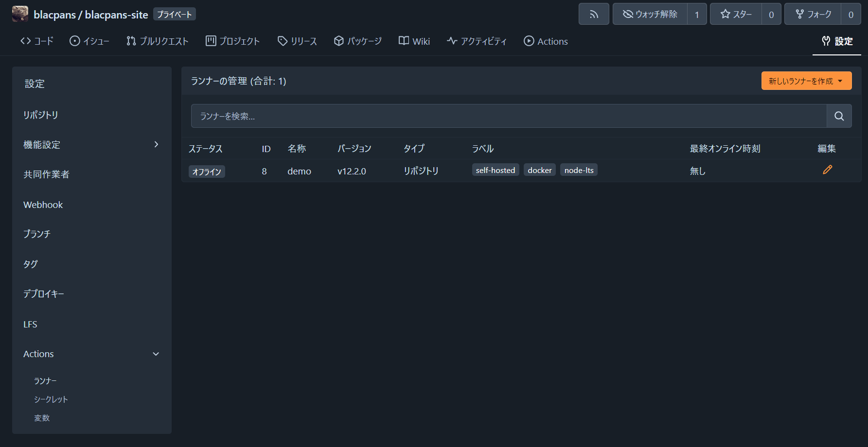Click the Activity (アクティビティ) pulse icon

tap(452, 41)
